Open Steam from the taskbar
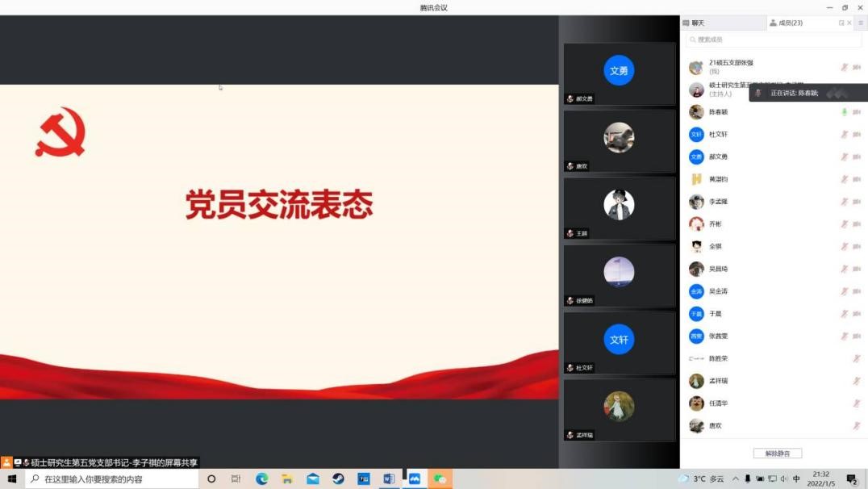Screen dimensions: 868x489 click(338, 479)
